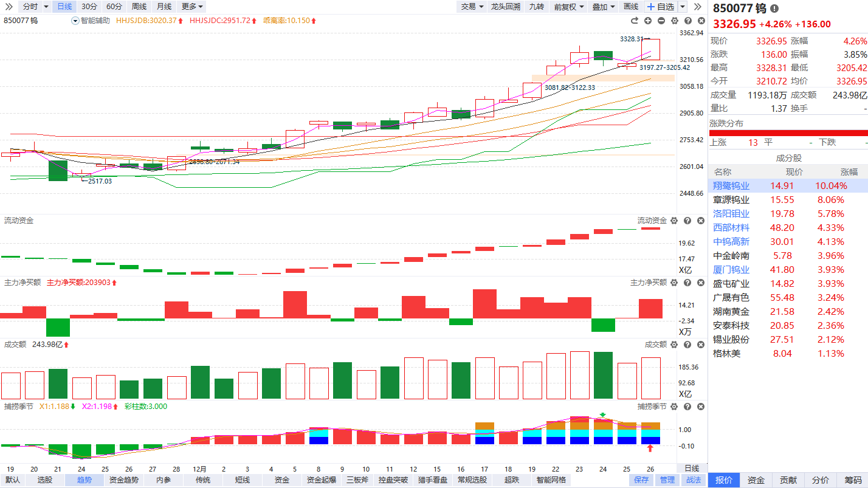Switch to the 筹码 tab at bottom right
868x488 pixels.
(852, 480)
